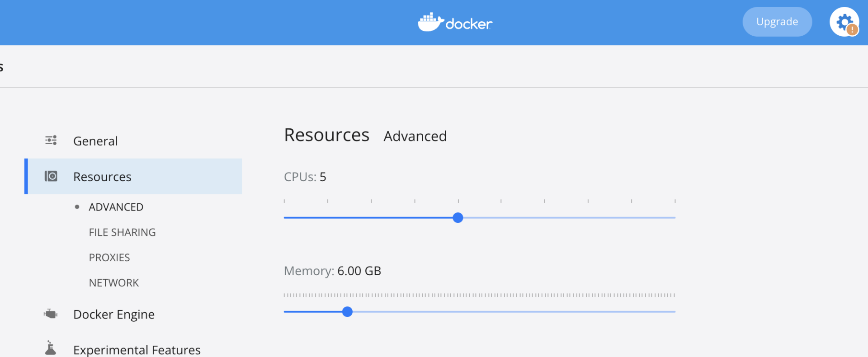Click the Docker Engine icon

point(51,314)
